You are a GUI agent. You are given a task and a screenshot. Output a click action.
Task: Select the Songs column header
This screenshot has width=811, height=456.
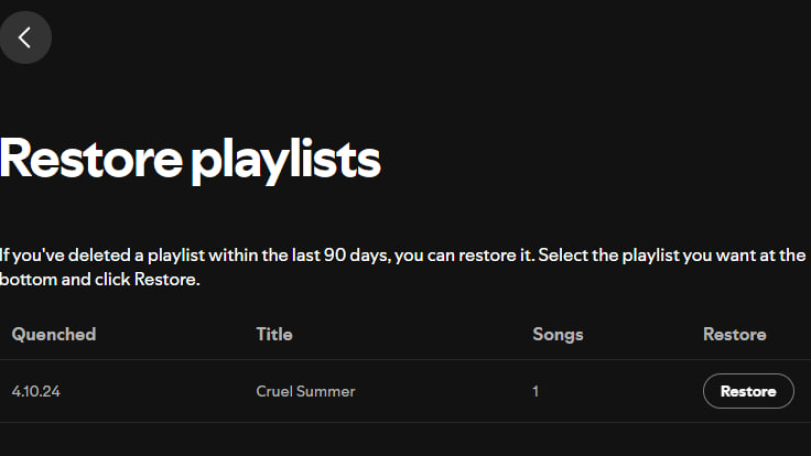tap(558, 335)
